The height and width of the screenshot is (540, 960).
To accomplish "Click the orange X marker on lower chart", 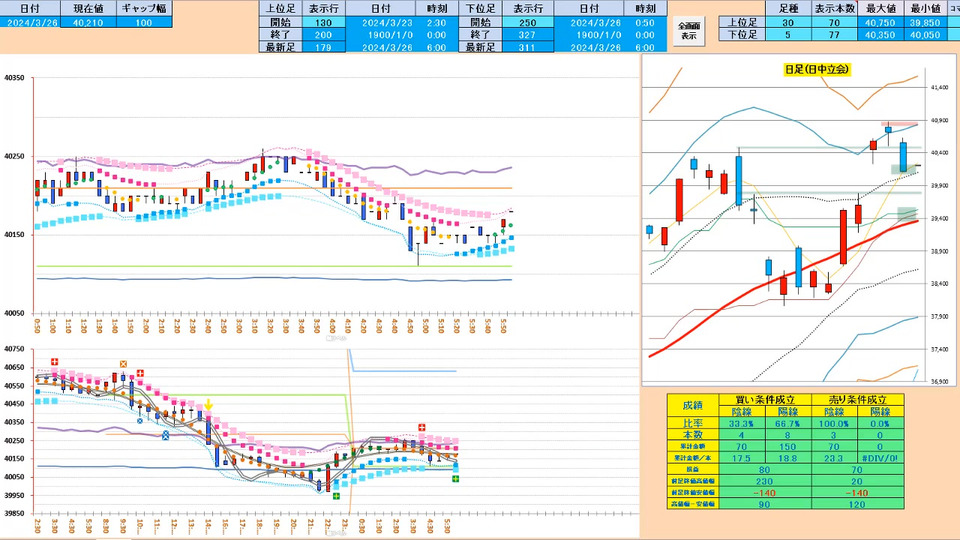I will pos(123,364).
